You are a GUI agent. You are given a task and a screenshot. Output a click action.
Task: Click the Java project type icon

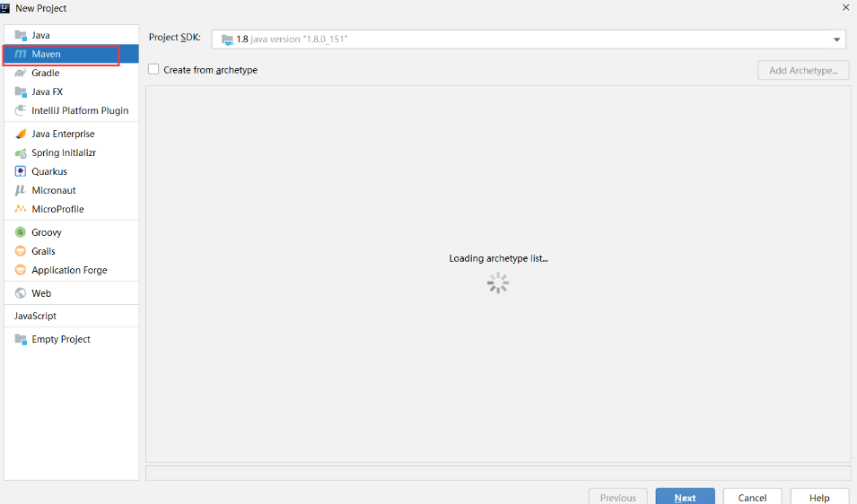coord(21,36)
